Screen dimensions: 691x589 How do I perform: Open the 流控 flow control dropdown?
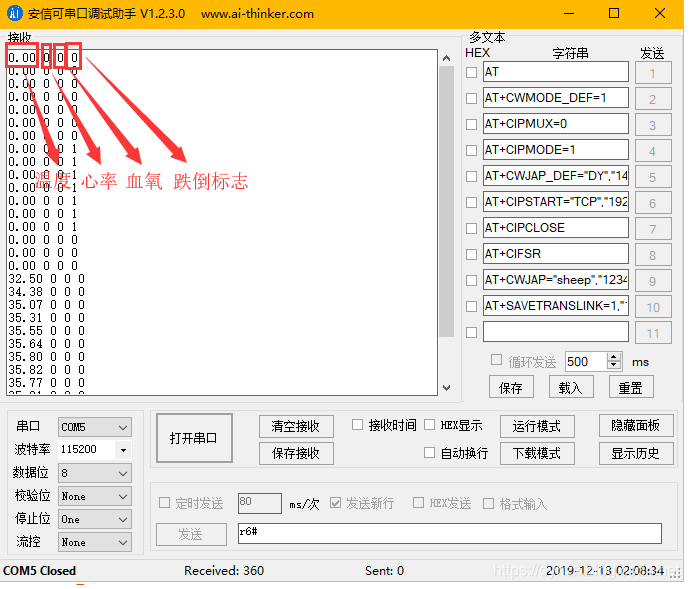tap(95, 542)
